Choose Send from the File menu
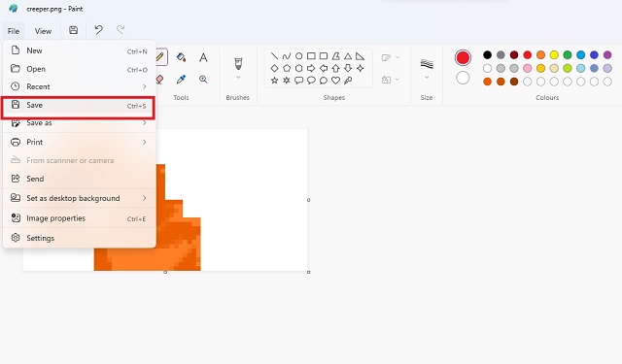622x364 pixels. coord(80,179)
